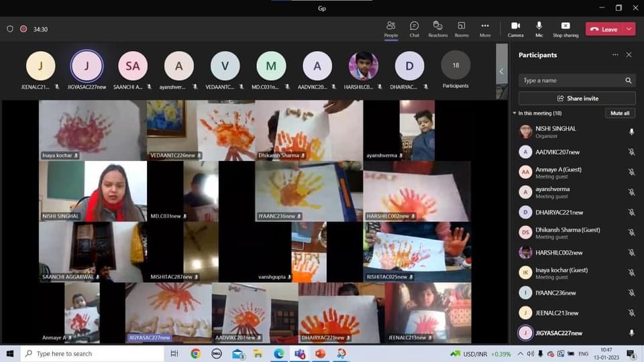Image resolution: width=644 pixels, height=362 pixels.
Task: Click the People icon in toolbar
Action: click(390, 29)
